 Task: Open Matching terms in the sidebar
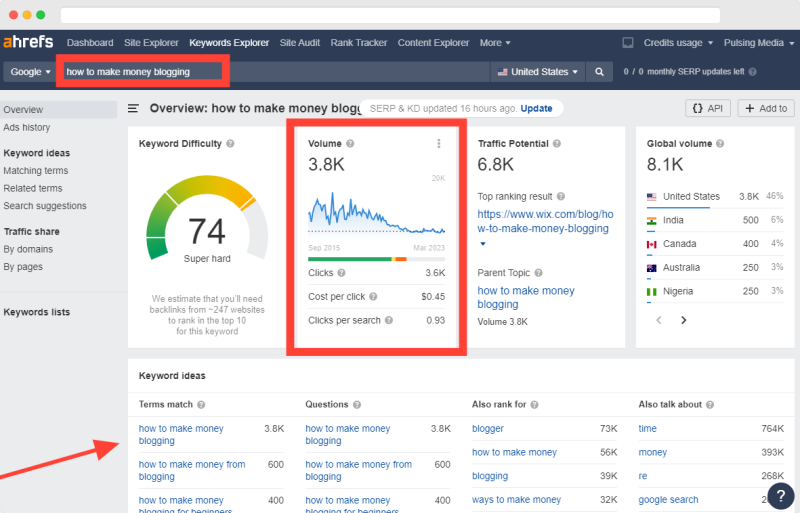click(36, 171)
